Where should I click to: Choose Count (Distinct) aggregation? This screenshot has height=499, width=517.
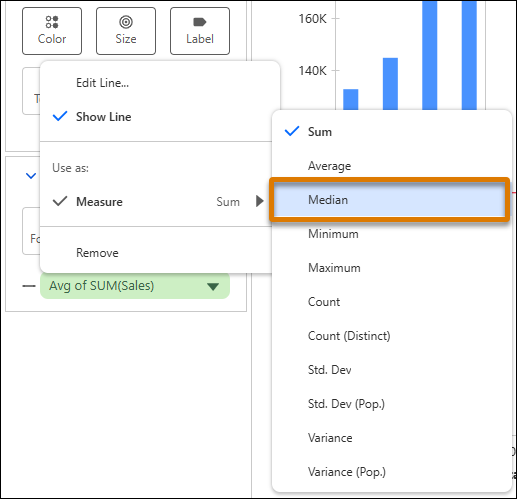point(392,336)
